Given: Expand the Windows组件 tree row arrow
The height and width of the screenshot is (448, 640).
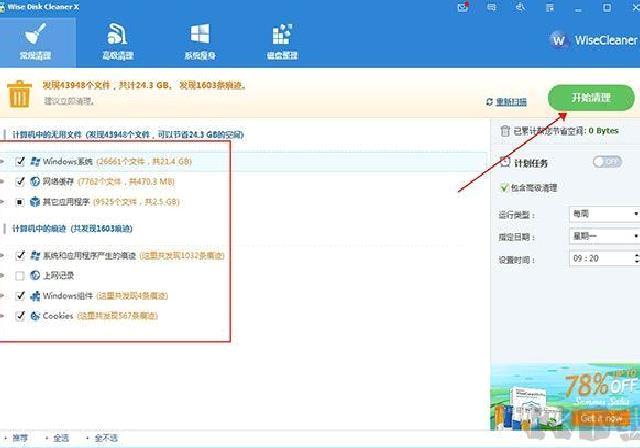Looking at the screenshot, I should [2, 296].
